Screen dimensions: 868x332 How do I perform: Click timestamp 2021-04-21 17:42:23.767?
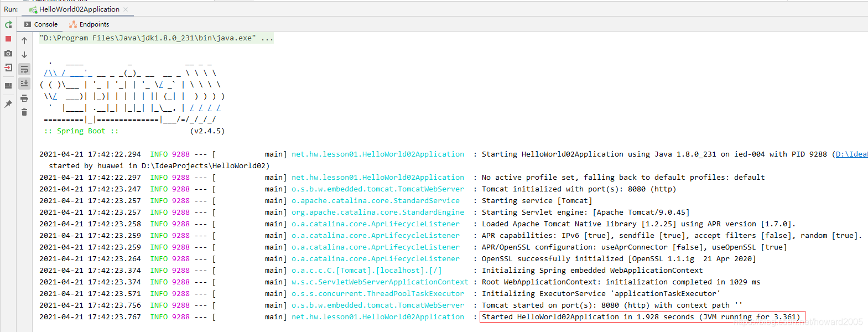[90, 317]
